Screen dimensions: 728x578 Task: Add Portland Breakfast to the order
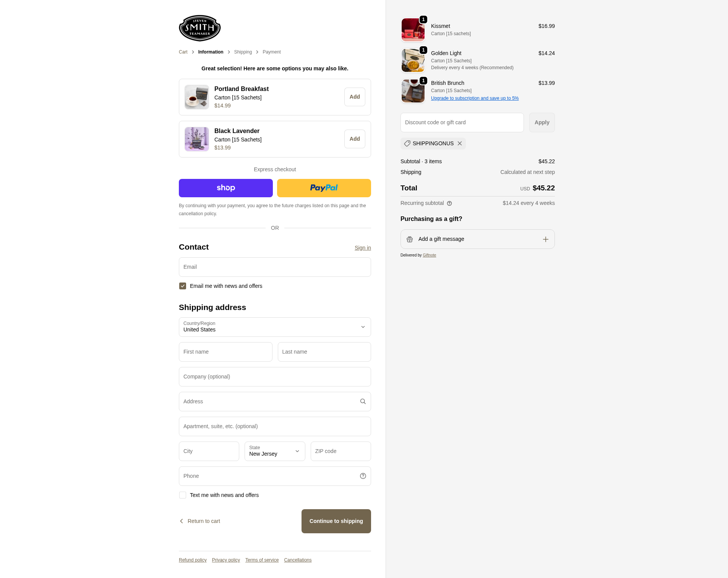[x=355, y=97]
